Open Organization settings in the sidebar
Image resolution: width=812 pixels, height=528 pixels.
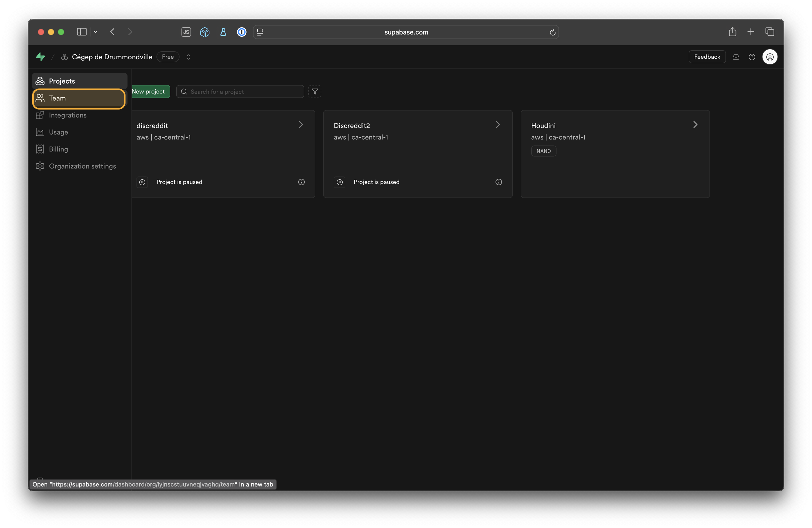click(x=80, y=166)
